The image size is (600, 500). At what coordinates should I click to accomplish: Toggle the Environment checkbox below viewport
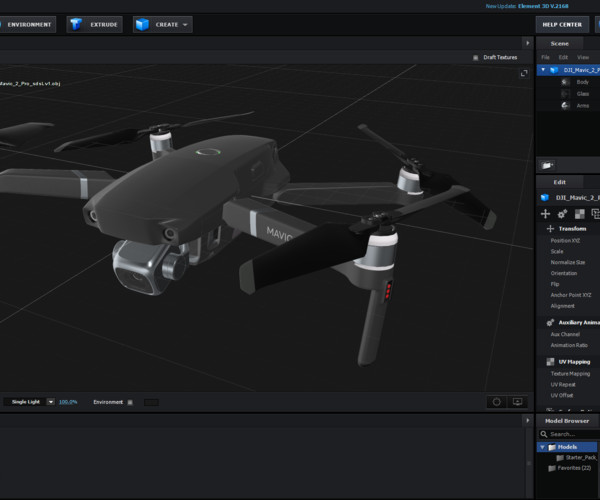[x=130, y=402]
